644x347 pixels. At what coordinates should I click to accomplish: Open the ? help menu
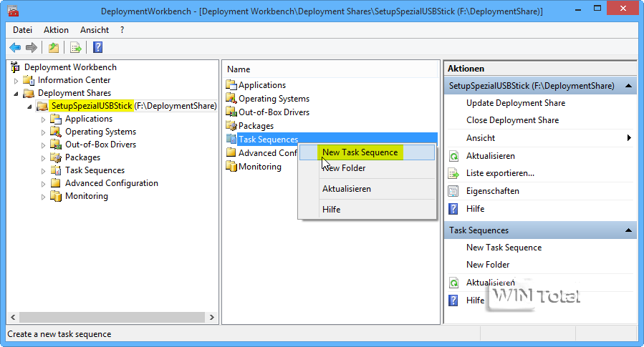click(122, 30)
